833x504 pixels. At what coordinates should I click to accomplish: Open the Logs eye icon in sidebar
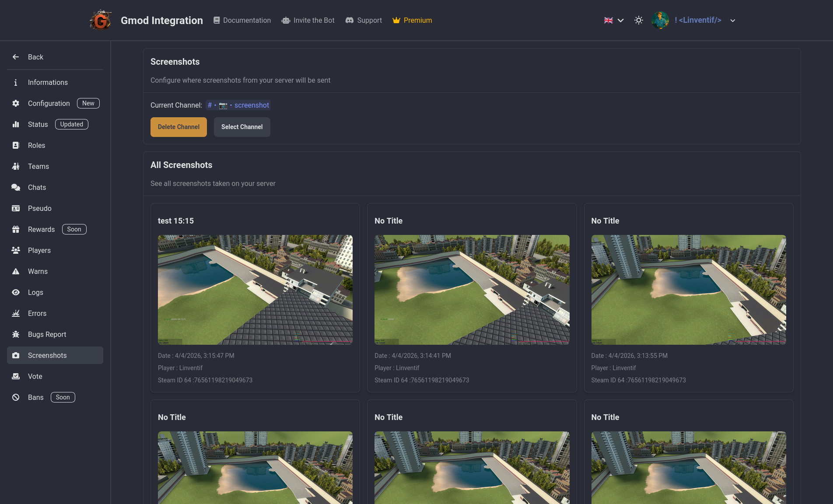pyautogui.click(x=16, y=292)
